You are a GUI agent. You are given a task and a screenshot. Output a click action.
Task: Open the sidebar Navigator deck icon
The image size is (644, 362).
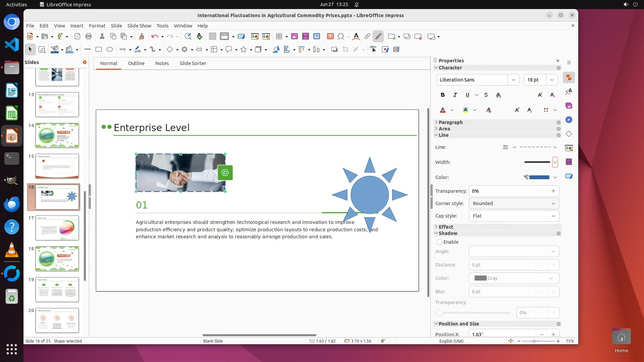[x=569, y=120]
